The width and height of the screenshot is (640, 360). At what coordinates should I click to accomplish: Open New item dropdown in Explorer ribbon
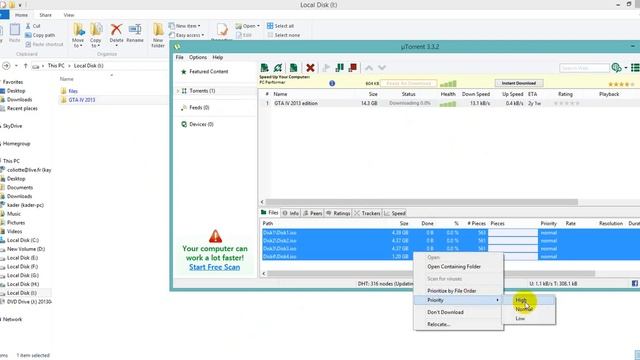click(184, 26)
